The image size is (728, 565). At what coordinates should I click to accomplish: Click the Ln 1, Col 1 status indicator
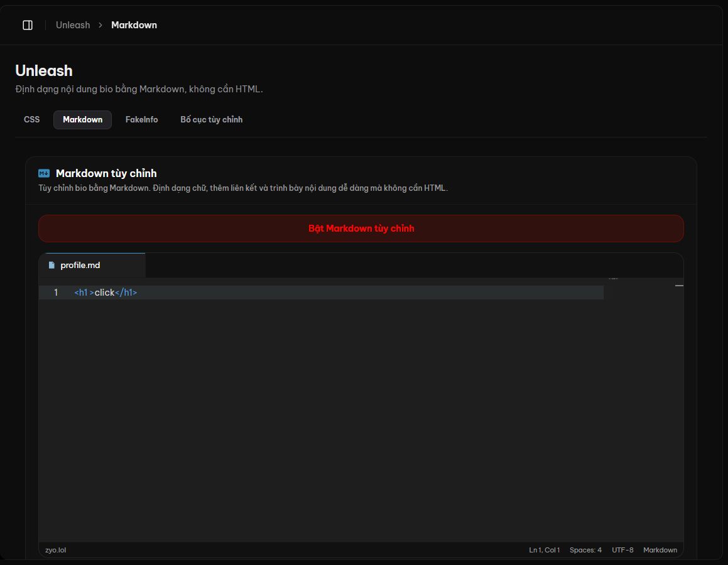pyautogui.click(x=544, y=550)
